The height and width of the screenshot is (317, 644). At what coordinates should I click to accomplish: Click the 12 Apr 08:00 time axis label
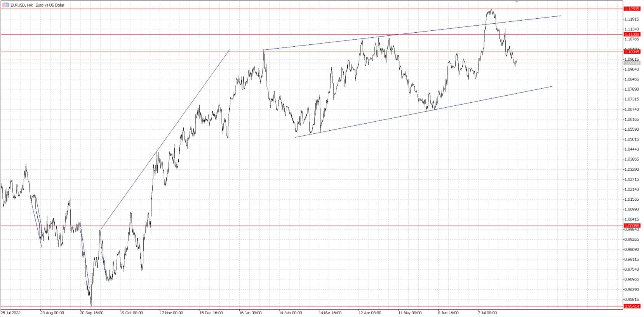(370, 313)
